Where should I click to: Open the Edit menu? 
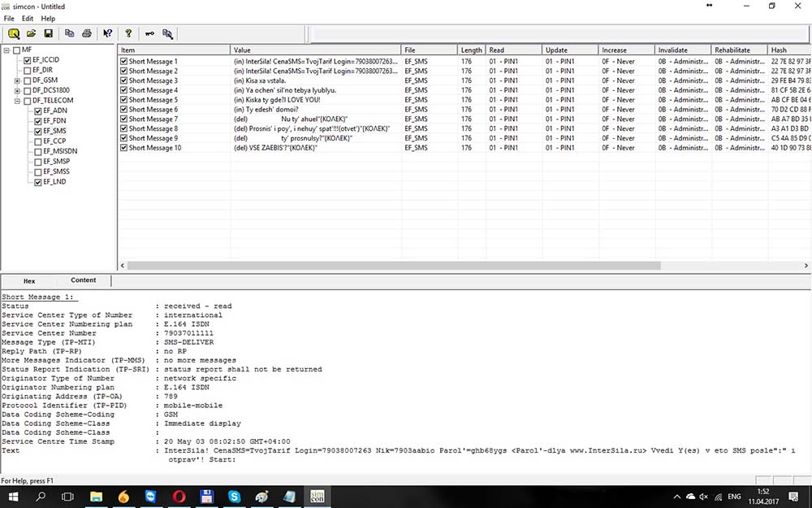pyautogui.click(x=28, y=18)
